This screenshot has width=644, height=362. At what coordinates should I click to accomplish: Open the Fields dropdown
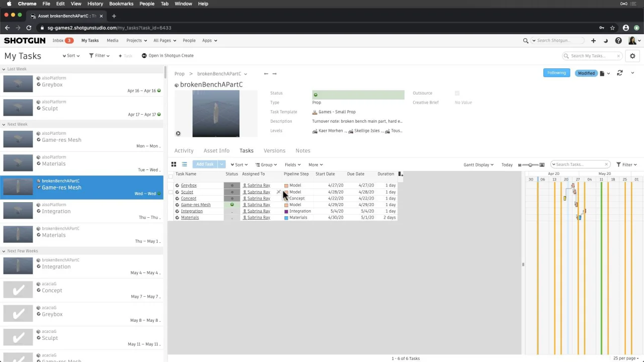(292, 164)
